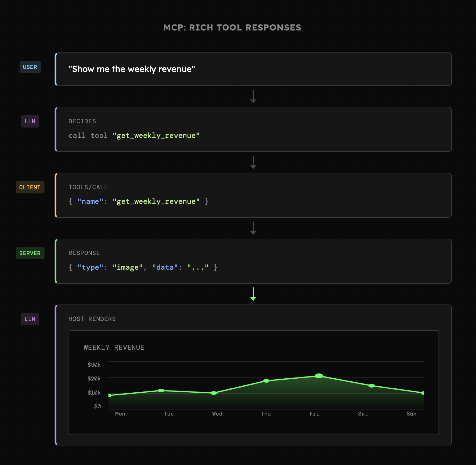Screen dimensions: 476x465
Task: Click the Saturday data point on chart
Action: click(x=371, y=386)
